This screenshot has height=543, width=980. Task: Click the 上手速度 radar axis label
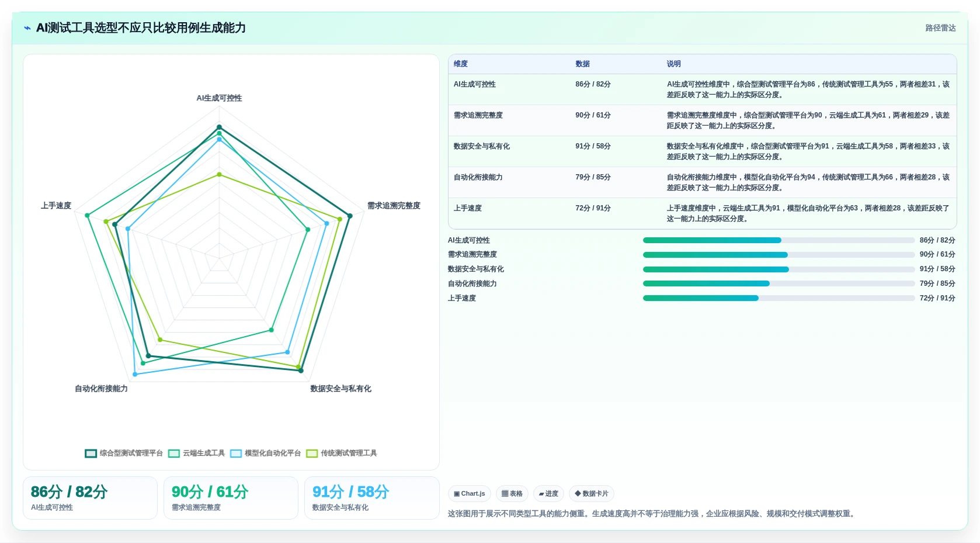tap(56, 206)
